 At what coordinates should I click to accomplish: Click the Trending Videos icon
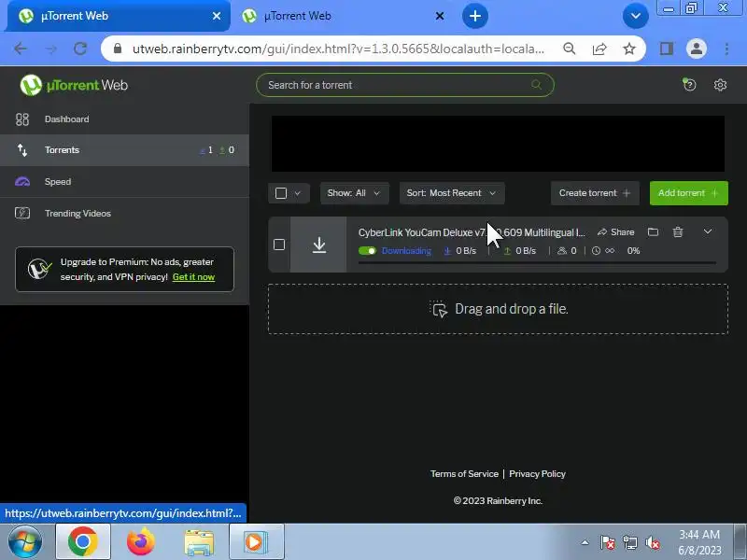(x=21, y=213)
